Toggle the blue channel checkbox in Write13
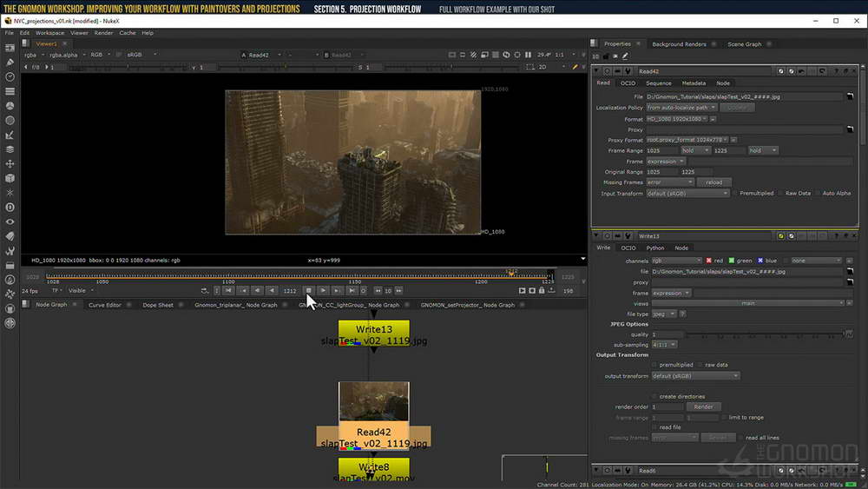The image size is (868, 489). 760,261
